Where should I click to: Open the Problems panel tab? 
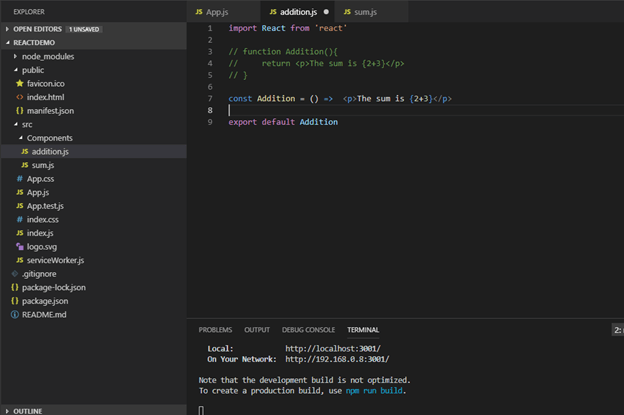pyautogui.click(x=215, y=329)
